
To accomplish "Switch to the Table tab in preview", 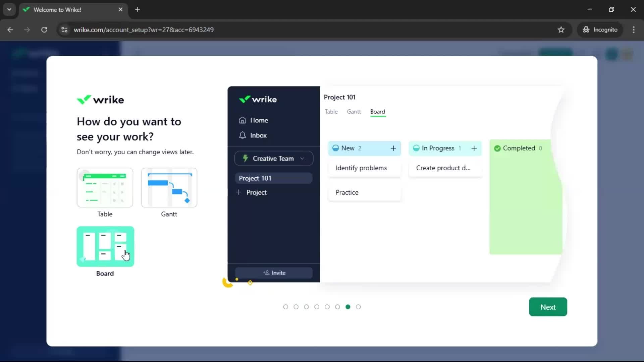I will [331, 112].
